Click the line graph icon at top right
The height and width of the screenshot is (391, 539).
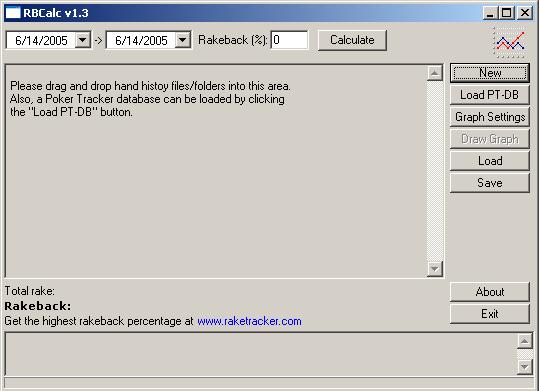coord(509,43)
